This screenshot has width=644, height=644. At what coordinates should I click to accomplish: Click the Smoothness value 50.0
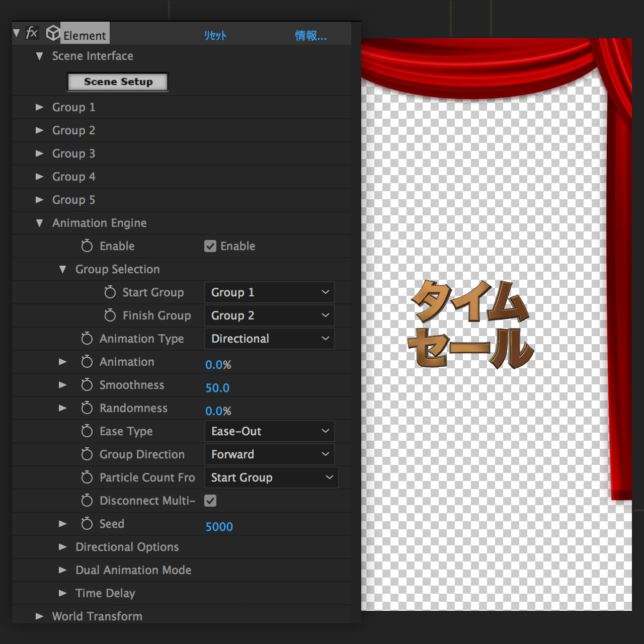(x=217, y=388)
